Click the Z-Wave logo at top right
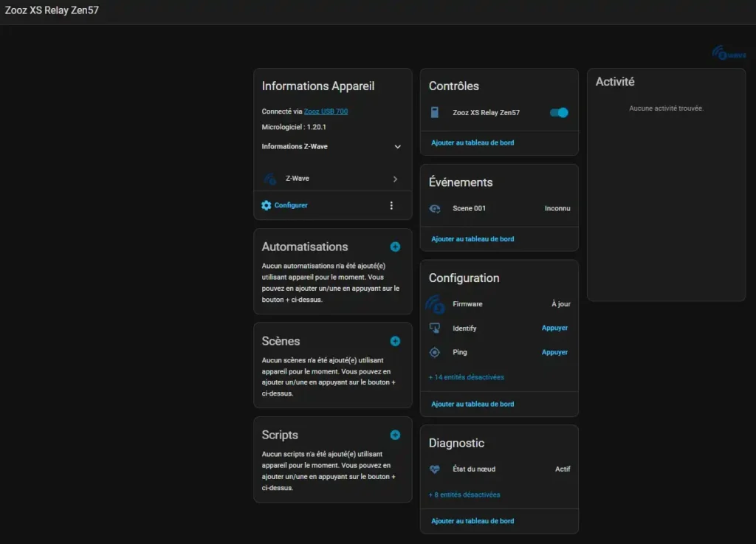Image resolution: width=756 pixels, height=544 pixels. click(x=728, y=53)
